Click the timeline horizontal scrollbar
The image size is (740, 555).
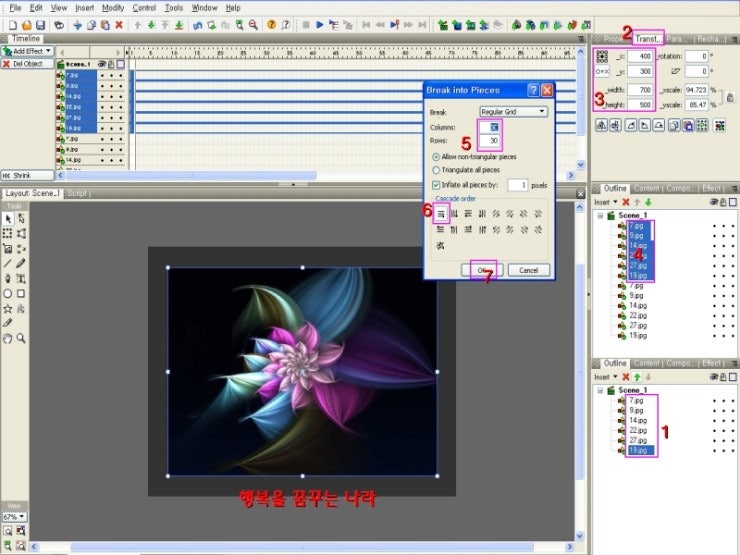tap(191, 176)
